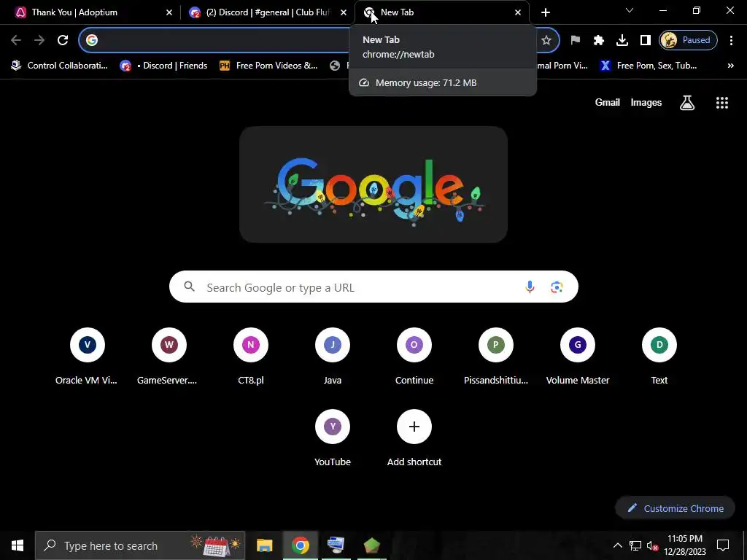Close the New Tab tab
This screenshot has height=560, width=747.
[518, 12]
